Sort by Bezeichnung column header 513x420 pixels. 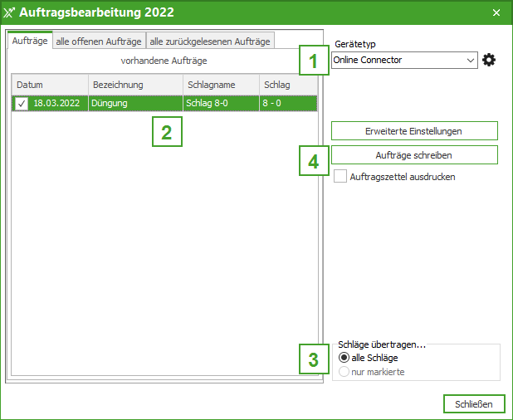[135, 85]
